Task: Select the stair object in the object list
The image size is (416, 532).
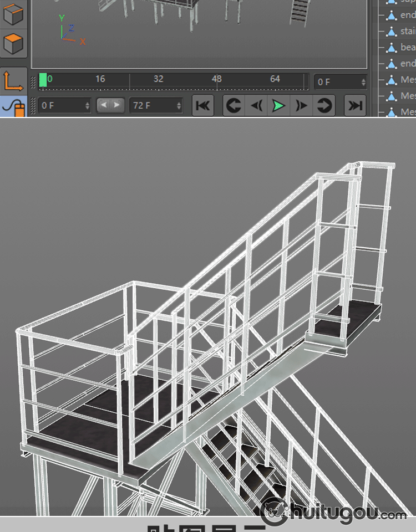Action: [x=407, y=31]
